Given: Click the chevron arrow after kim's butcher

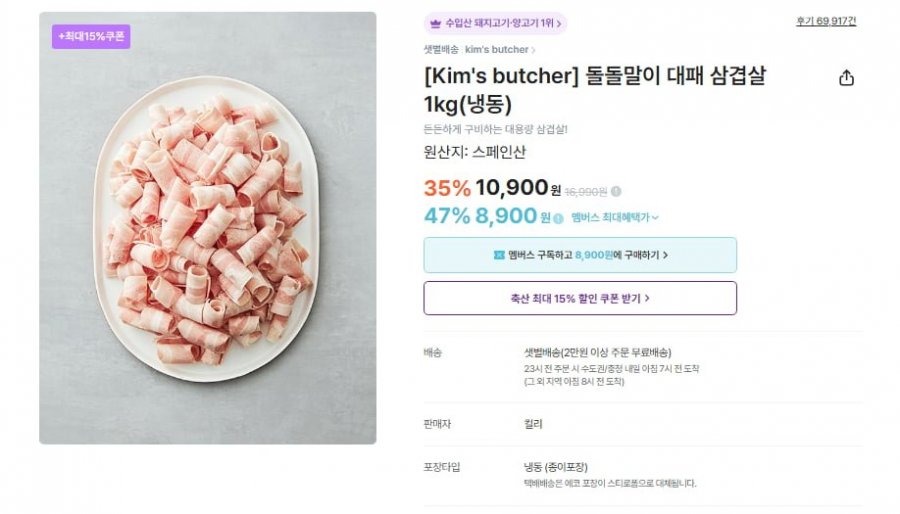Looking at the screenshot, I should 534,50.
